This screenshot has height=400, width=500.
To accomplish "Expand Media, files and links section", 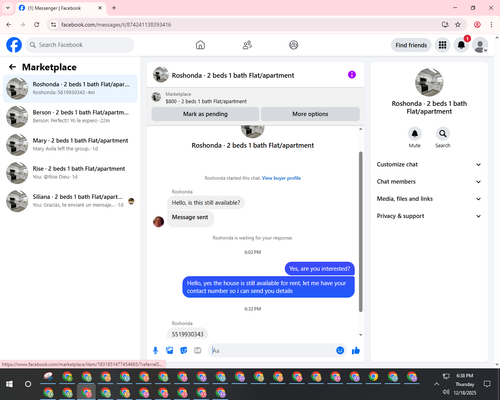I will (429, 199).
